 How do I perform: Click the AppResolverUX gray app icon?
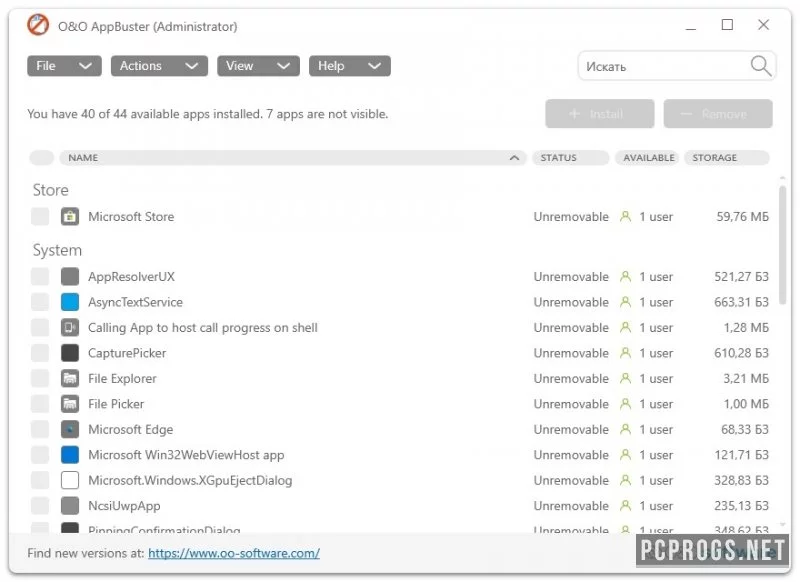point(70,276)
